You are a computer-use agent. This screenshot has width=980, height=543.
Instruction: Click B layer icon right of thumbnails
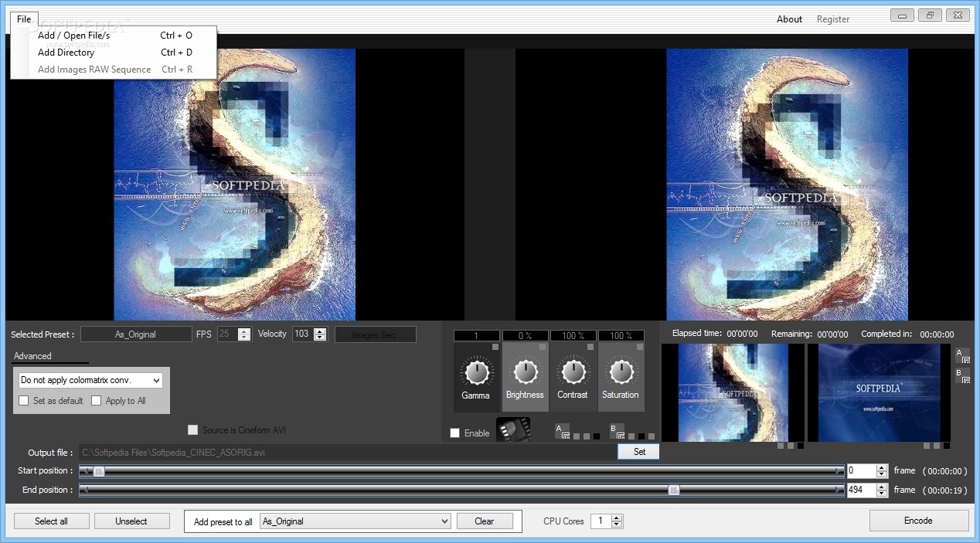tap(962, 375)
